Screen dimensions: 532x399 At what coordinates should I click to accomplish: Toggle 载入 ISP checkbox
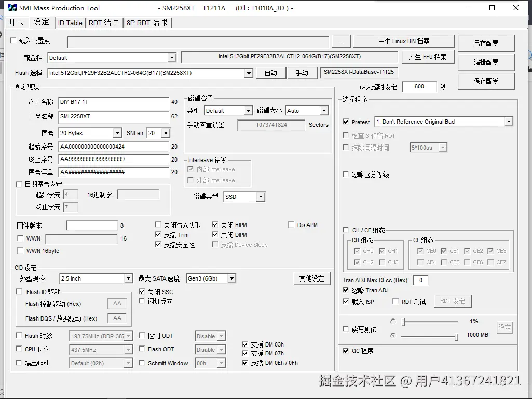[346, 301]
